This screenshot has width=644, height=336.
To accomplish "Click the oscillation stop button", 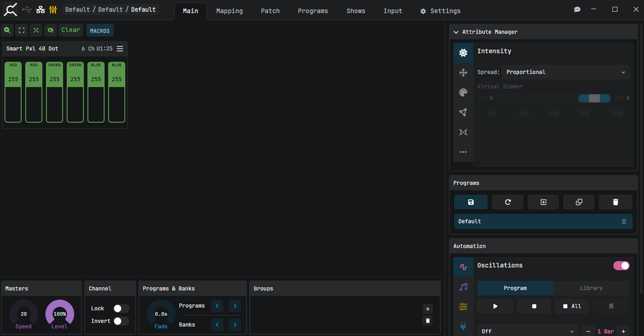I will 534,306.
